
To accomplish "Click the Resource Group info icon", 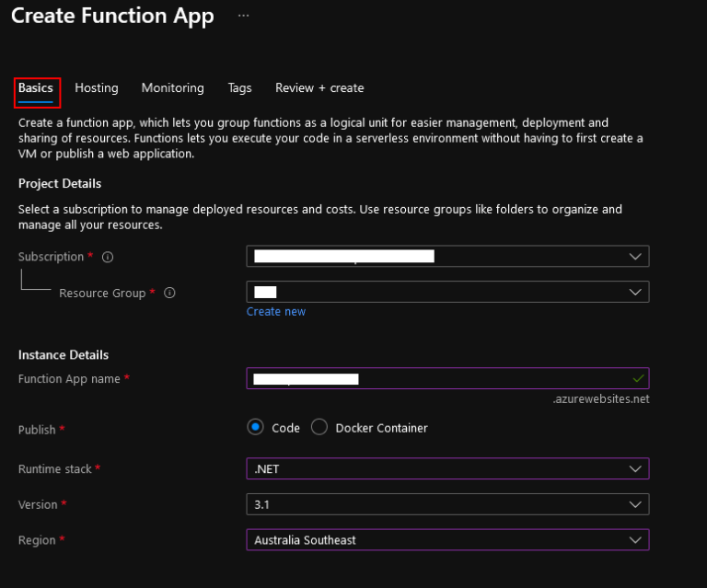I will [169, 293].
